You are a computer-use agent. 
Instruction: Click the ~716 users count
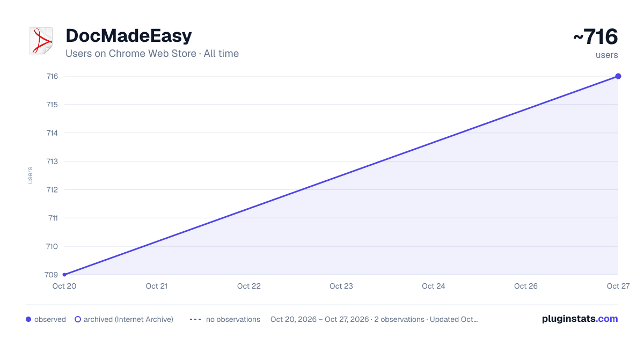(x=595, y=37)
